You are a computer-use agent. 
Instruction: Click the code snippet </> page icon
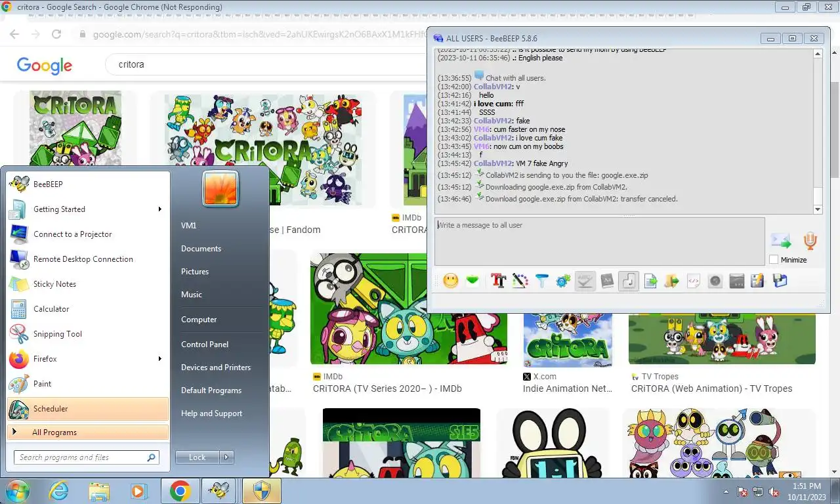(693, 281)
